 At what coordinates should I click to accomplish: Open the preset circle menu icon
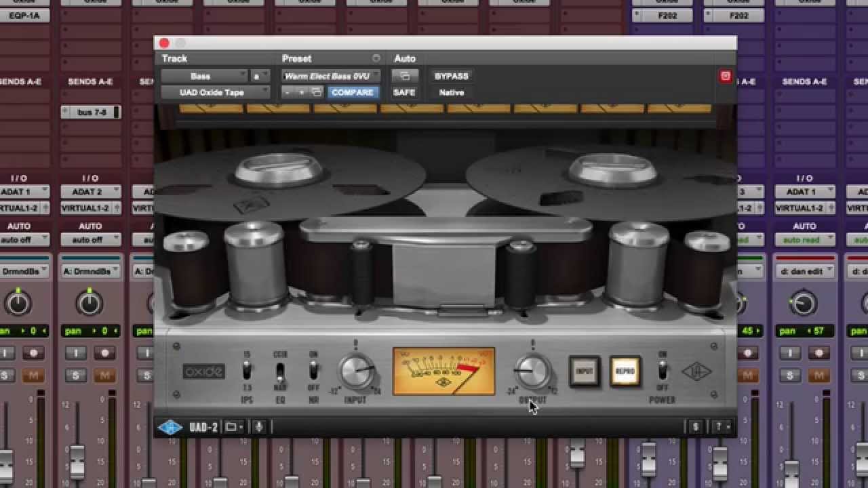tap(376, 58)
